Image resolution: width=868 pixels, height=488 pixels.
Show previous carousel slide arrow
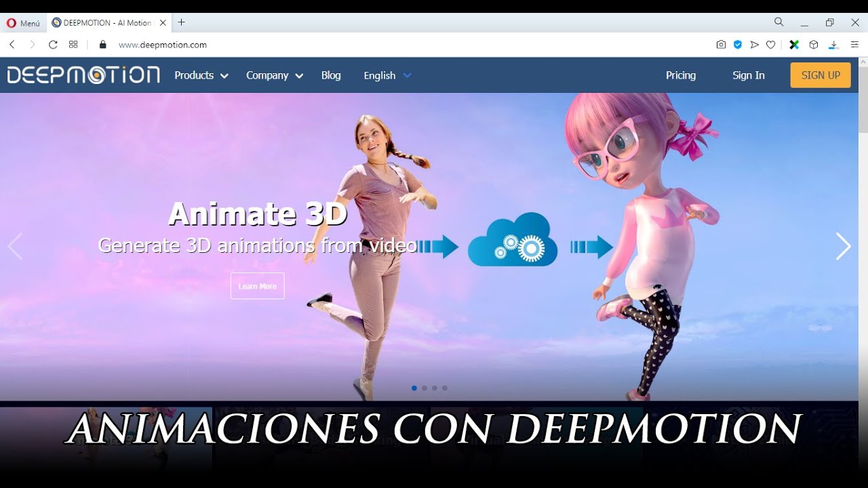coord(15,247)
